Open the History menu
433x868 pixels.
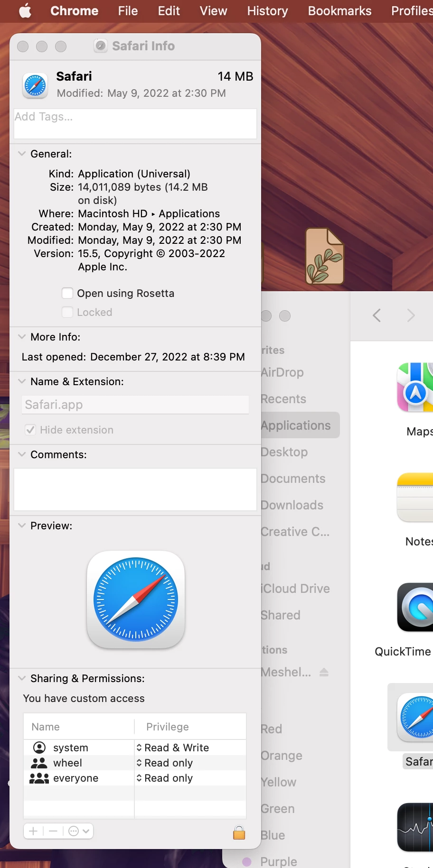(x=267, y=11)
